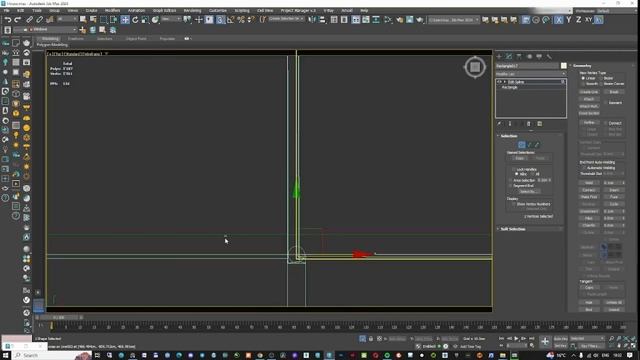Open the reference coordinate system dropdown
640x360 pixels.
[x=171, y=19]
